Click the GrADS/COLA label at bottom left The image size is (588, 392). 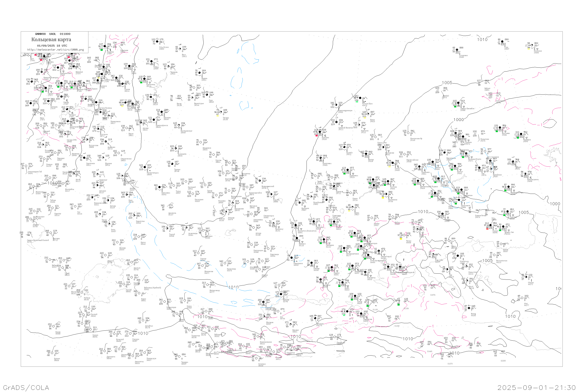[x=26, y=388]
